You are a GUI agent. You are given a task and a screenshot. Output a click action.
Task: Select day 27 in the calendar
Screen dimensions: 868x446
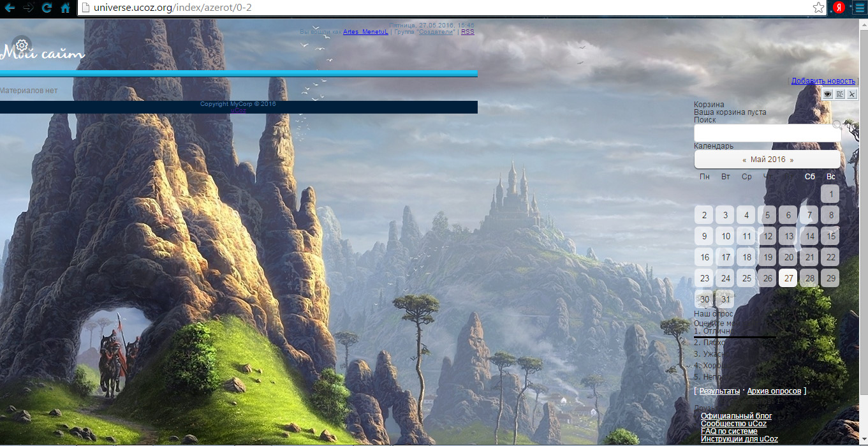pos(788,278)
